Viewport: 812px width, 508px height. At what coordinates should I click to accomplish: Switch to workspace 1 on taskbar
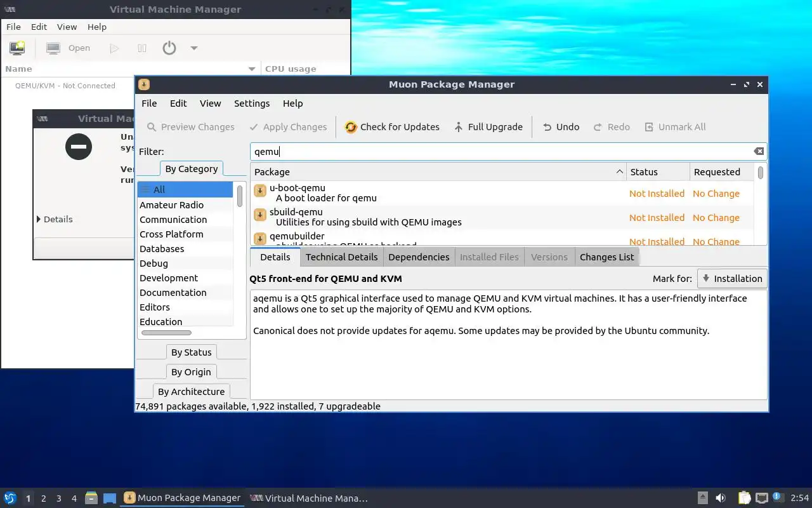[28, 498]
